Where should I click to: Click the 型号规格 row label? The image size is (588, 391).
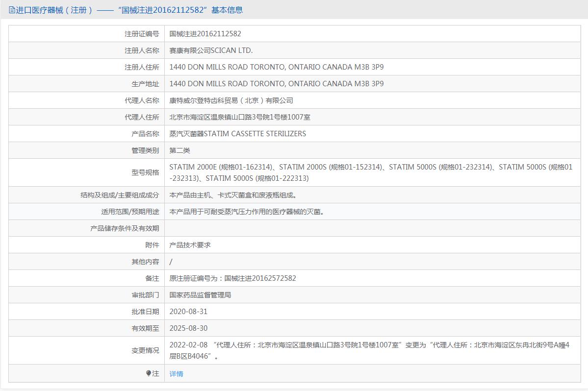pos(145,172)
